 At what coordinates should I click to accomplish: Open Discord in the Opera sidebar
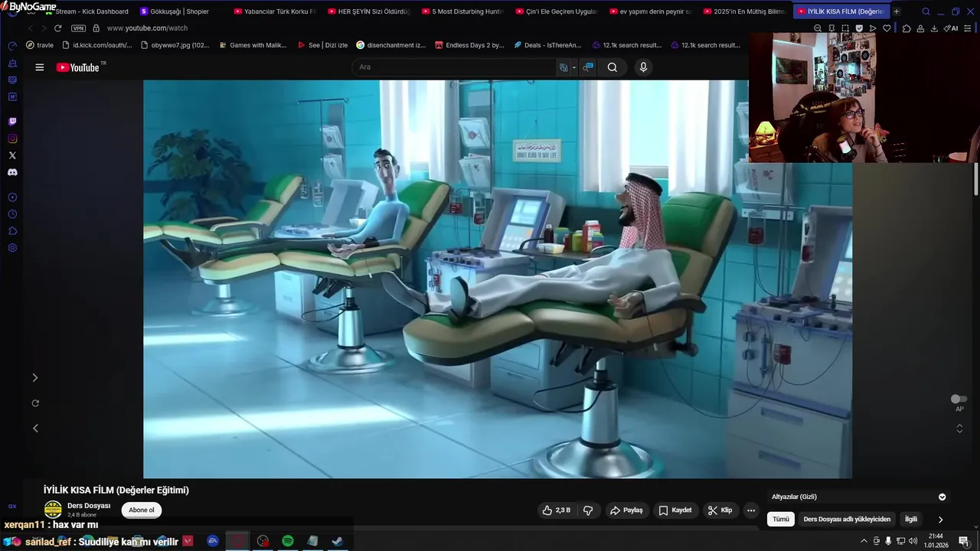click(x=12, y=173)
